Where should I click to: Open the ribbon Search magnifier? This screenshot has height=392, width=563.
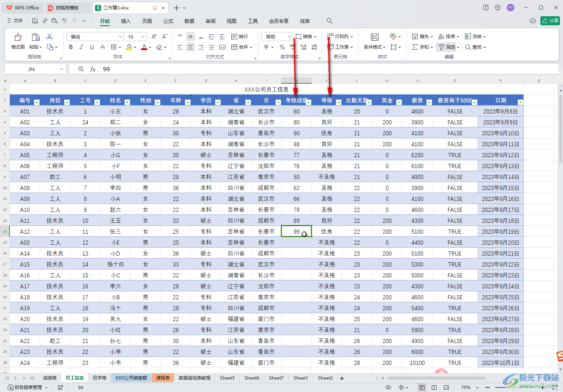[329, 21]
